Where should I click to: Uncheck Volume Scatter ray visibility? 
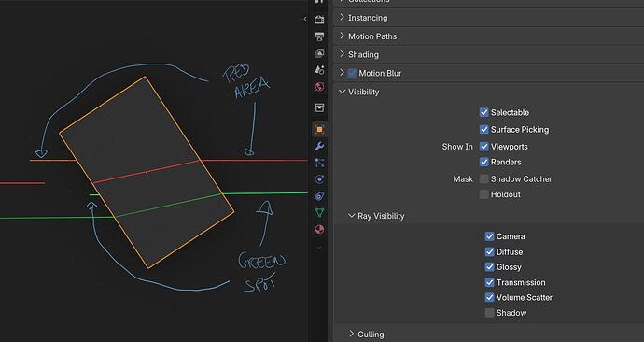[x=489, y=297]
